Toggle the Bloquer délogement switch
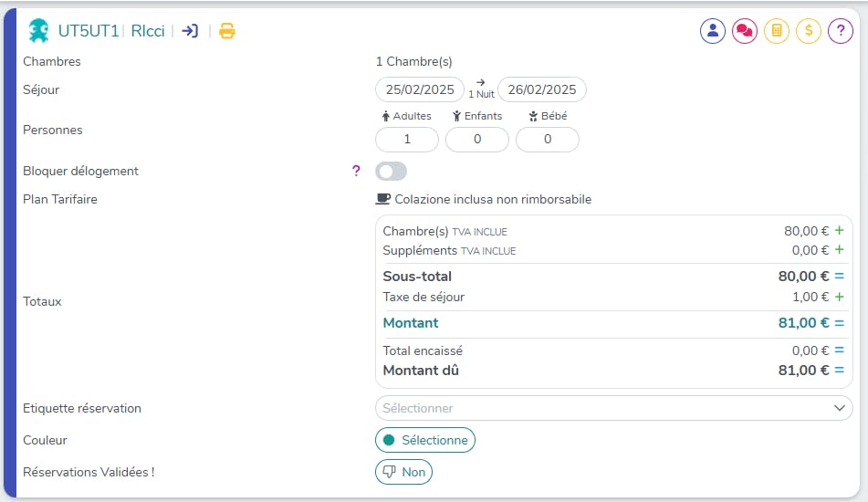This screenshot has width=868, height=502. tap(392, 172)
